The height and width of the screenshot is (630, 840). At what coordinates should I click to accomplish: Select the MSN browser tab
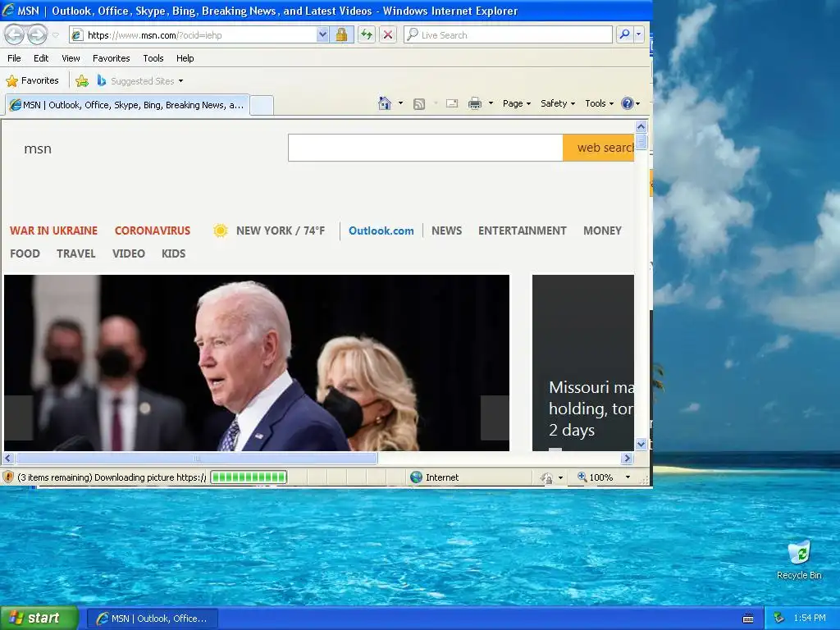127,105
